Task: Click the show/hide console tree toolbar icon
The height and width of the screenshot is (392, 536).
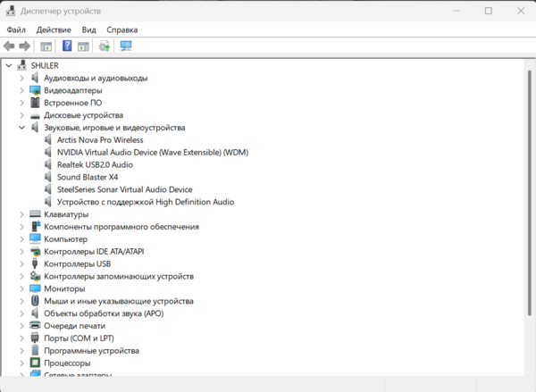Action: pyautogui.click(x=46, y=46)
